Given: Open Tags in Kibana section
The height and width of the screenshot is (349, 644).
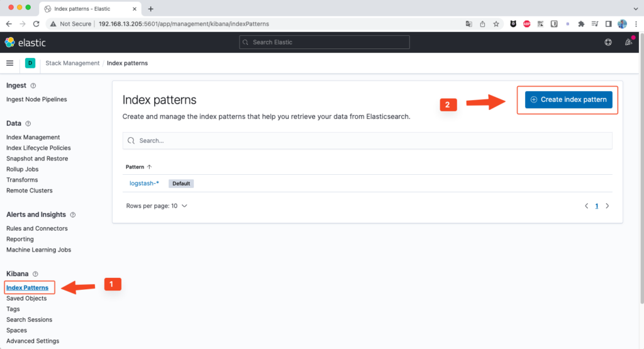Looking at the screenshot, I should (x=13, y=309).
